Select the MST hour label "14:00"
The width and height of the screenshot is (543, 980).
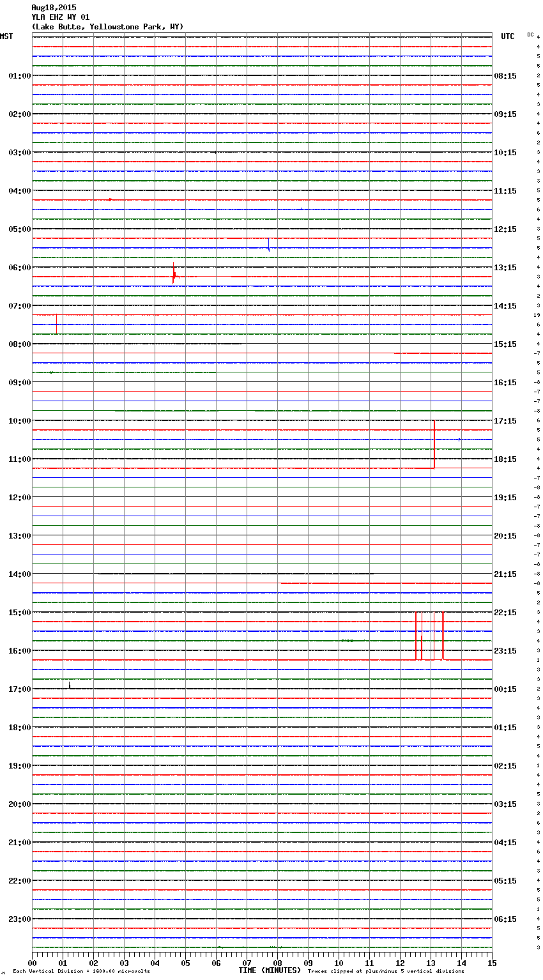[x=20, y=574]
